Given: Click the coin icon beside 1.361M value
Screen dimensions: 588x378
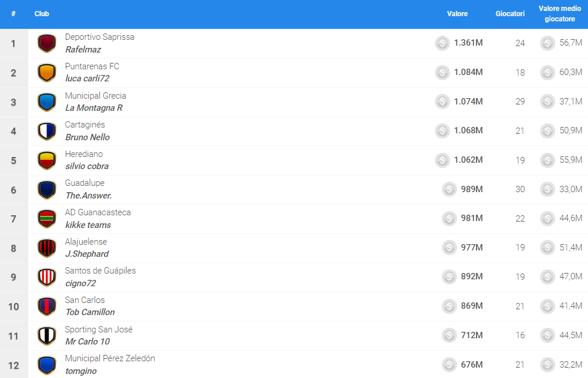Looking at the screenshot, I should [x=442, y=43].
